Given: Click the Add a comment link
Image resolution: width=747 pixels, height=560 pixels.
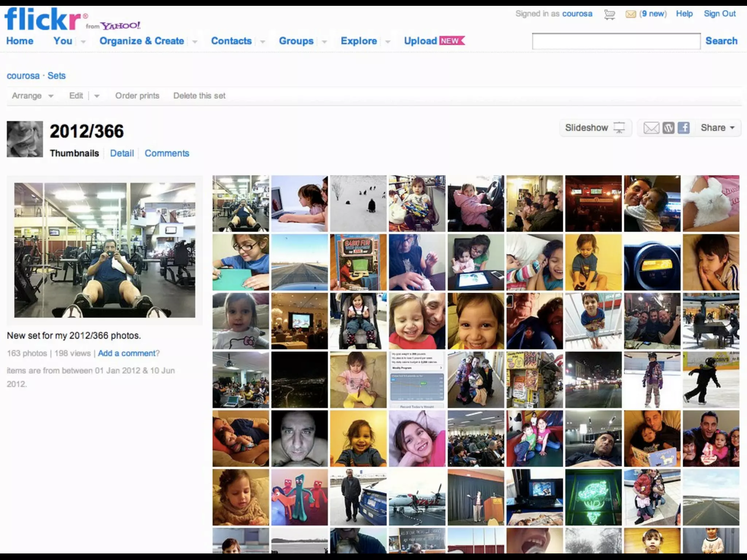Looking at the screenshot, I should [x=127, y=353].
